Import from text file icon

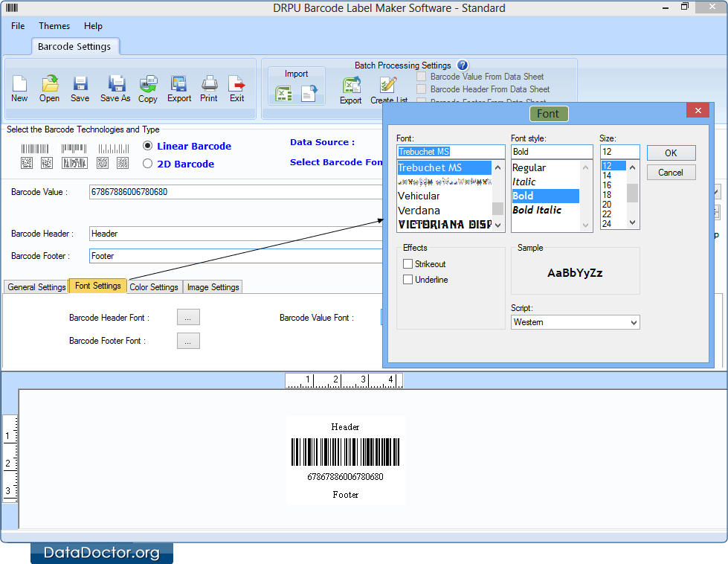click(309, 94)
